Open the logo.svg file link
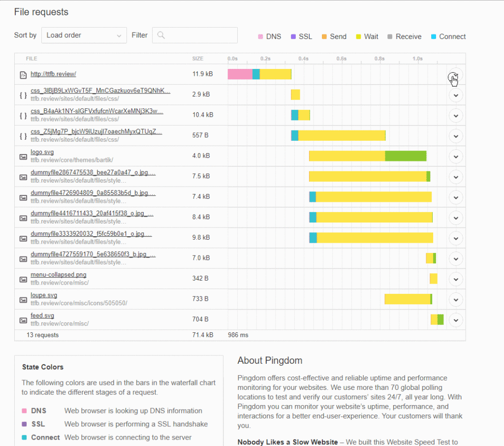The height and width of the screenshot is (446, 504). click(42, 152)
